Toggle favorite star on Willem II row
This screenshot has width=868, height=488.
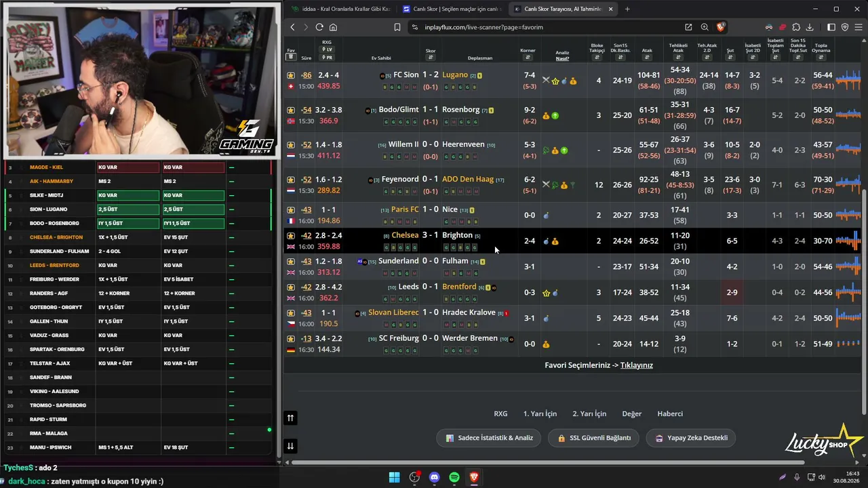(x=291, y=145)
